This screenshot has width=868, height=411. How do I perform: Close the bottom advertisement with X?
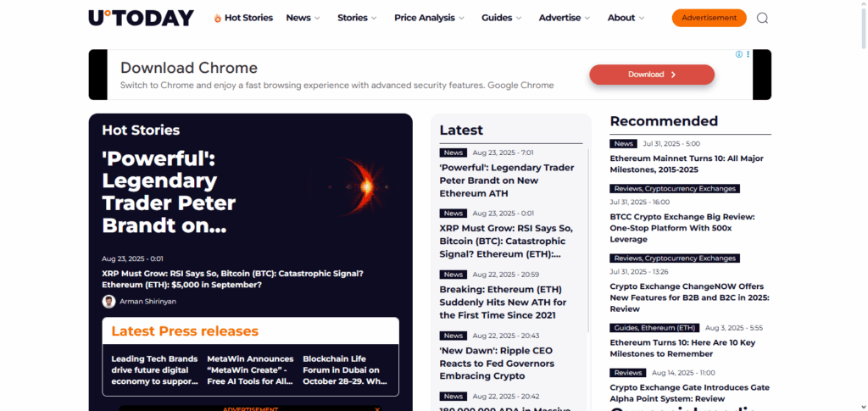tap(377, 408)
